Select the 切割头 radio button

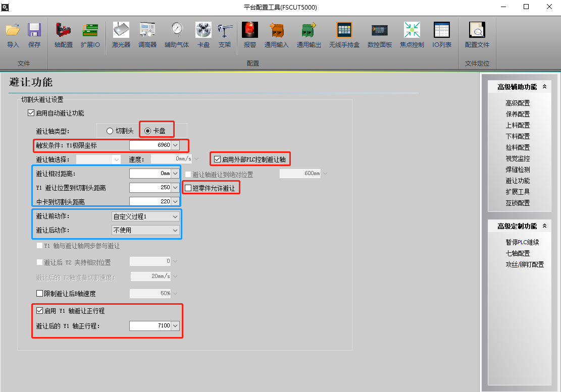(x=110, y=131)
